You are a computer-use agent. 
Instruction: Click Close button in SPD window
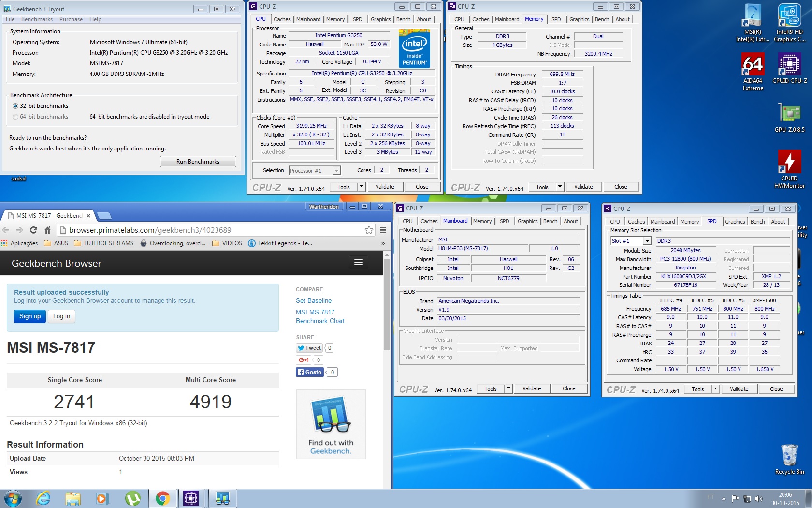click(x=776, y=389)
